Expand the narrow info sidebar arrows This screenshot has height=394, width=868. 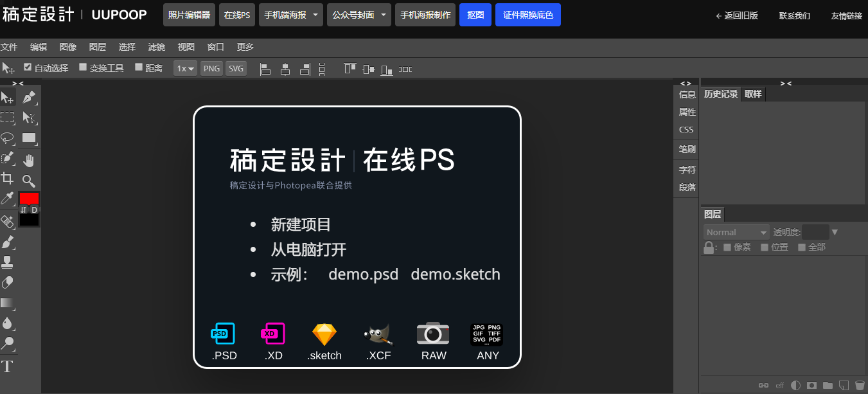click(686, 83)
